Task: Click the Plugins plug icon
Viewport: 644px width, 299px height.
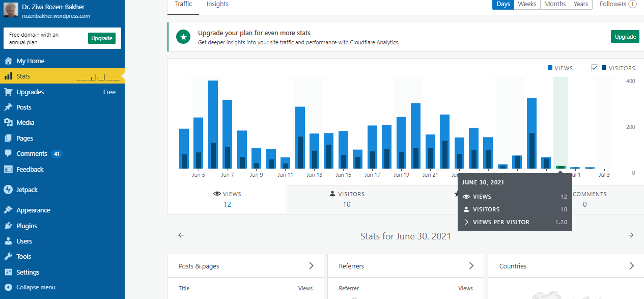Action: point(8,226)
